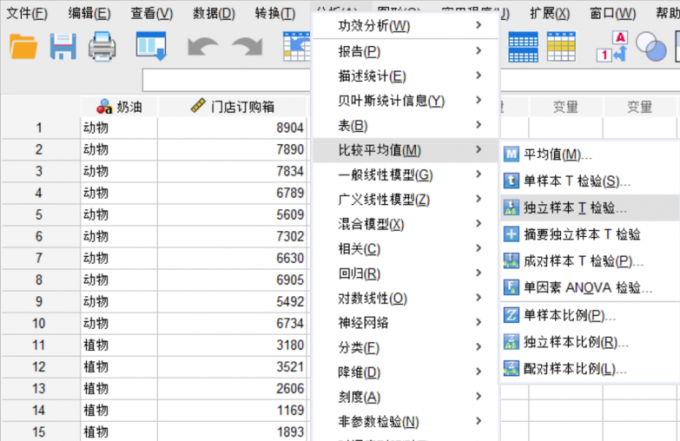The image size is (680, 441).
Task: Click the 门店订购箱 column header
Action: click(x=231, y=106)
